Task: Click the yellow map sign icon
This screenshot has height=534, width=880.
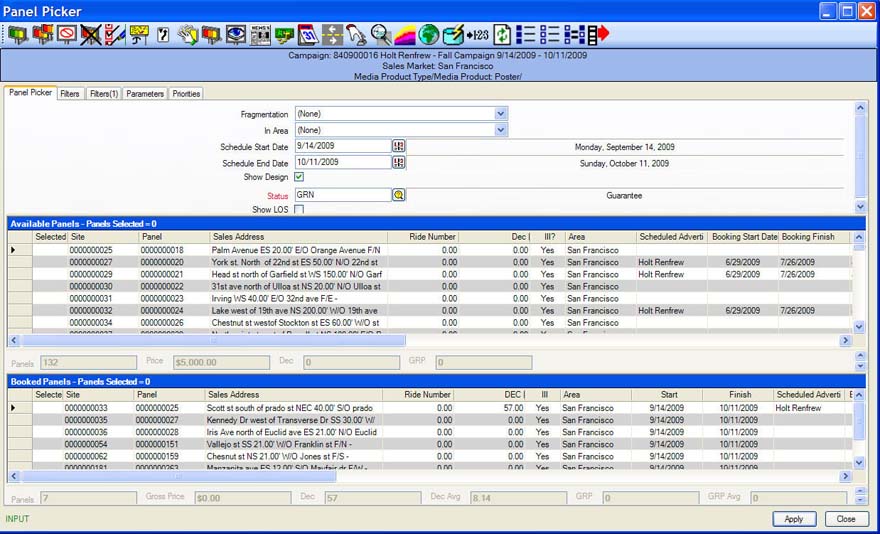Action: click(139, 35)
